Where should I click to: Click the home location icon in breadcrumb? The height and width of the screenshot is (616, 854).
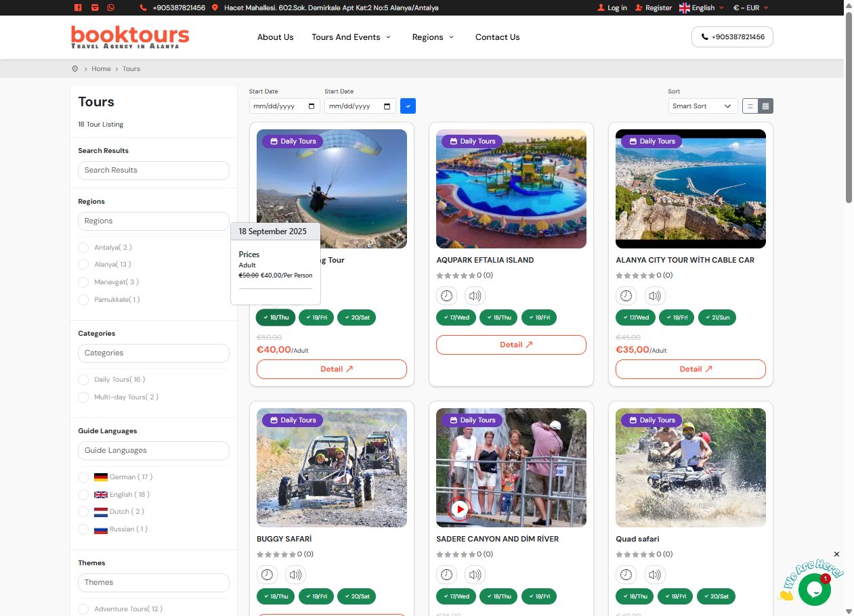point(75,69)
